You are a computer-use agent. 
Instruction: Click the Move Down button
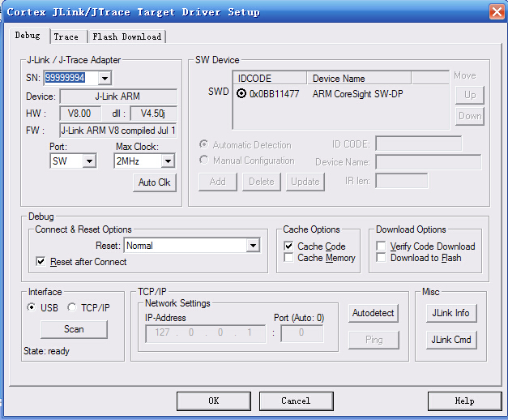click(470, 116)
